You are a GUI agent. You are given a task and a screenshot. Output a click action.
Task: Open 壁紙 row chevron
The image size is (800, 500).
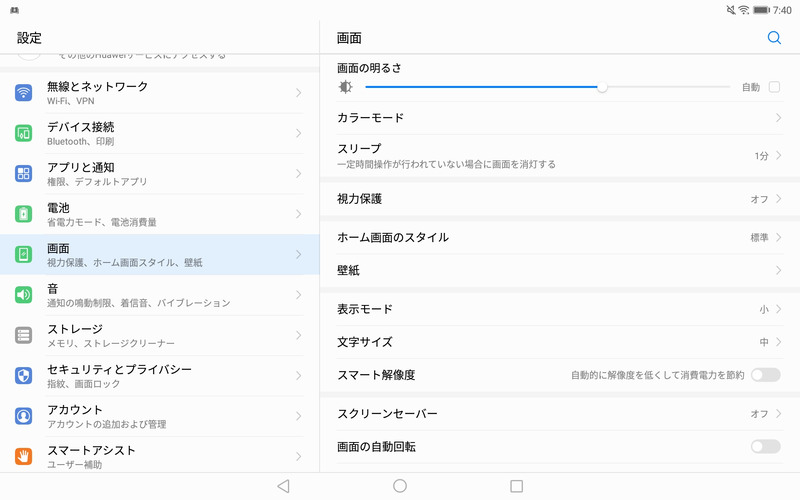tap(778, 270)
